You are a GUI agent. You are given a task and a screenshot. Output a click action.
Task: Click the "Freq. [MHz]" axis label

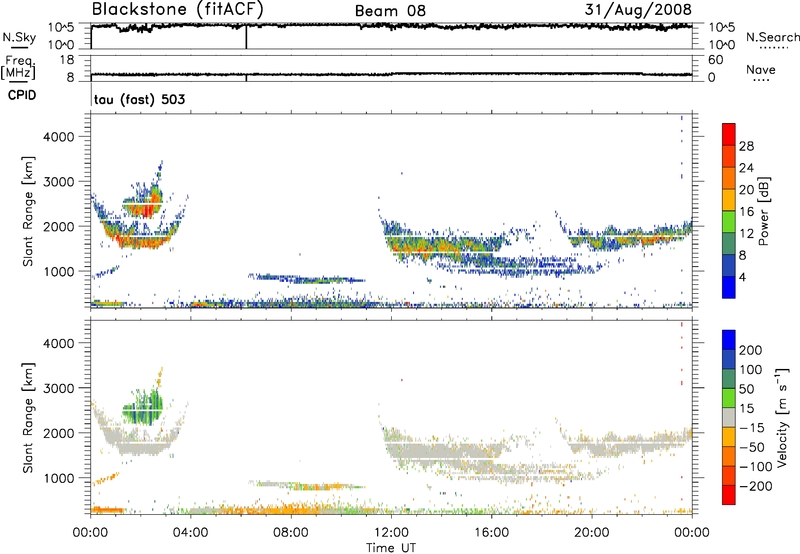[x=18, y=67]
